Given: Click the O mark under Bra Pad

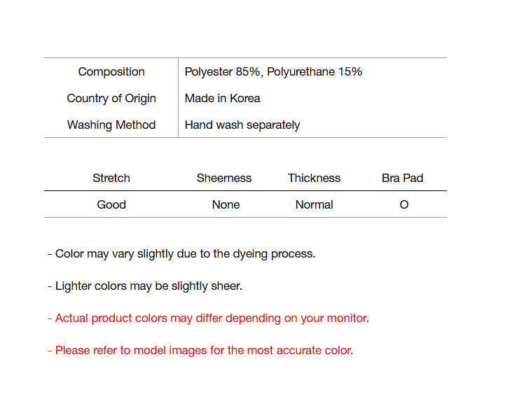Looking at the screenshot, I should pos(404,204).
